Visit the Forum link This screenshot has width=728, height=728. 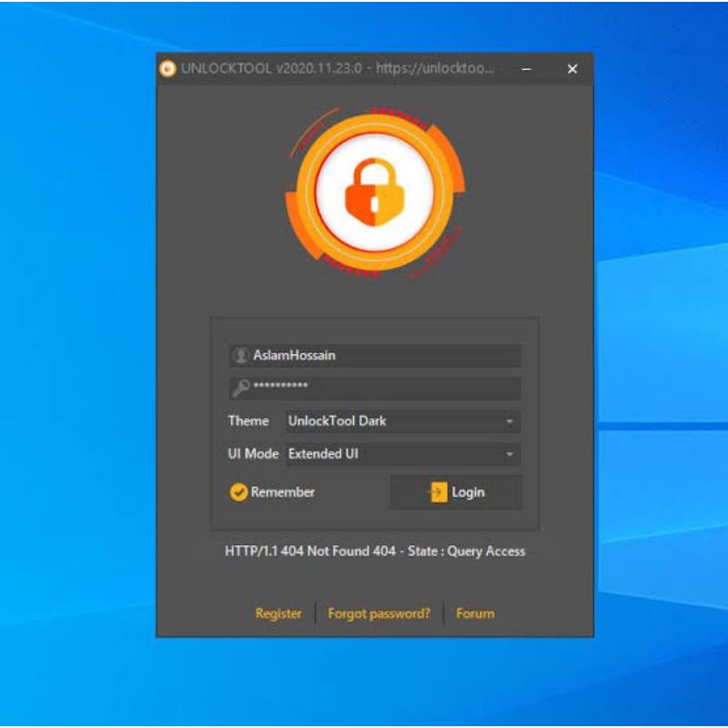click(474, 613)
